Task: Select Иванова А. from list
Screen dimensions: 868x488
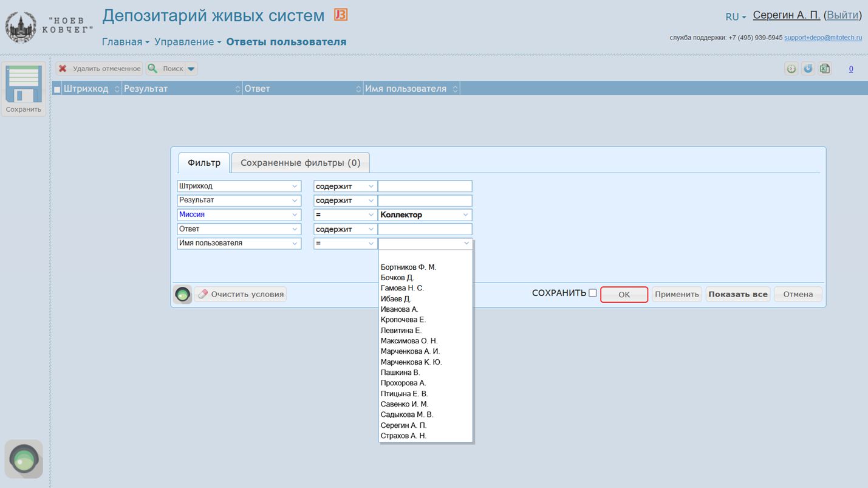Action: point(425,309)
